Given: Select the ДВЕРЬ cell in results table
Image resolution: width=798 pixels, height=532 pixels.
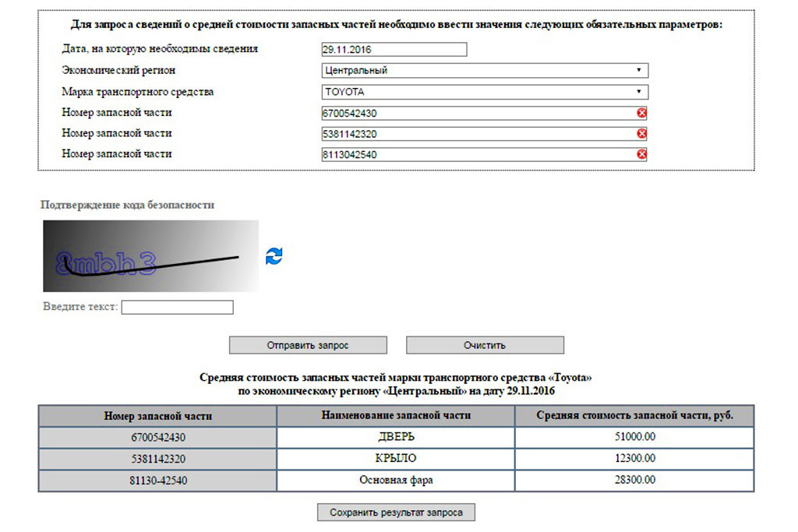Looking at the screenshot, I should 396,437.
